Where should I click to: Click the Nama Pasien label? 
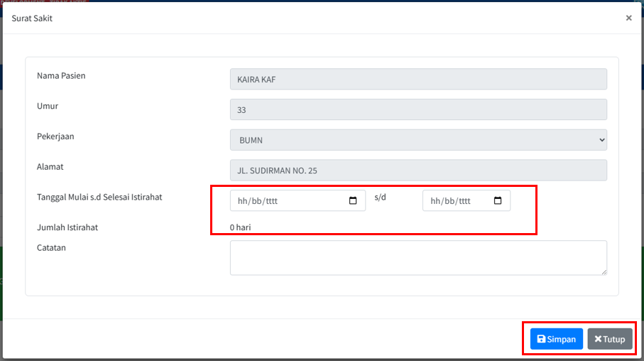point(61,75)
